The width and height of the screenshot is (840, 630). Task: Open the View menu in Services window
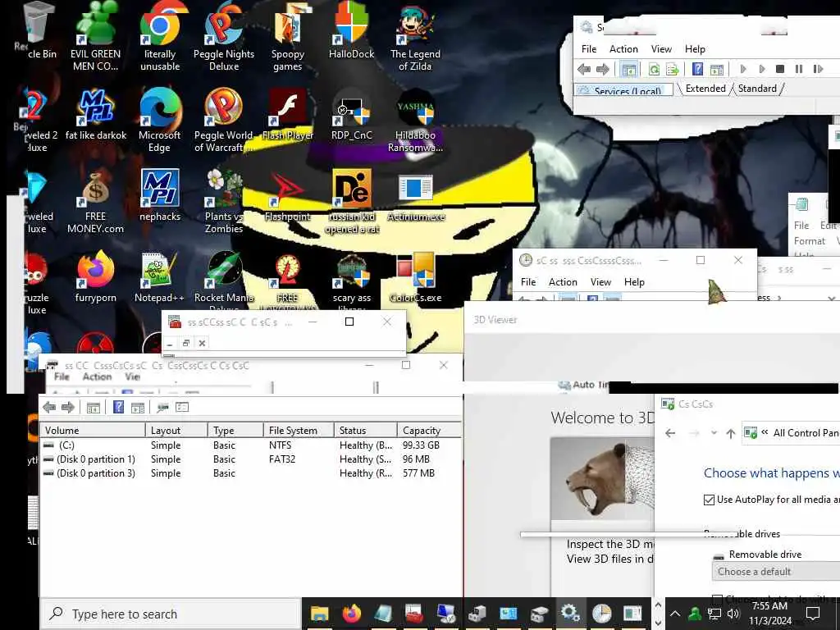click(x=661, y=48)
